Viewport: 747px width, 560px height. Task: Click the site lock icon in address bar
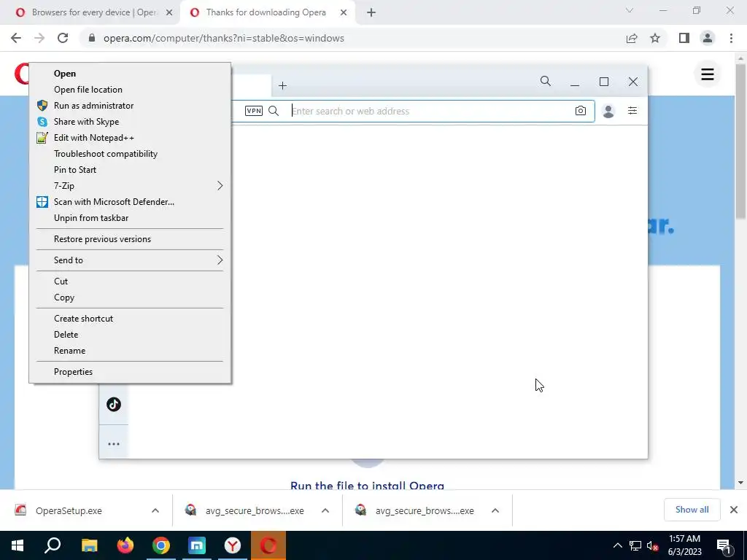pos(92,38)
